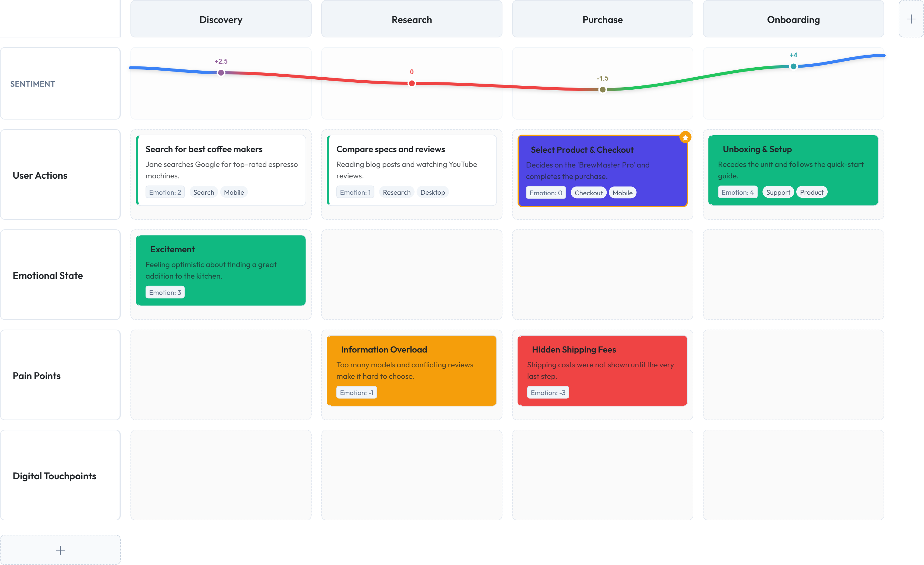Select the +2.5 sentiment point in Discovery

pyautogui.click(x=221, y=73)
